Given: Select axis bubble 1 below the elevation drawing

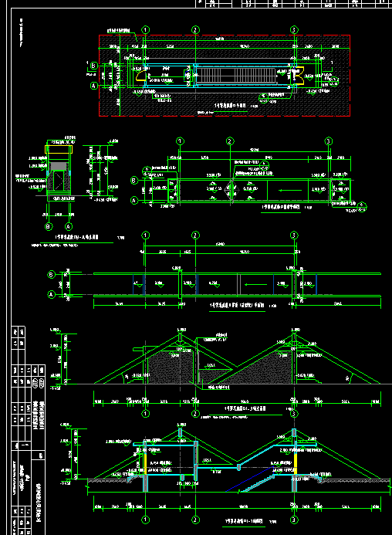Looking at the screenshot, I should [x=145, y=414].
